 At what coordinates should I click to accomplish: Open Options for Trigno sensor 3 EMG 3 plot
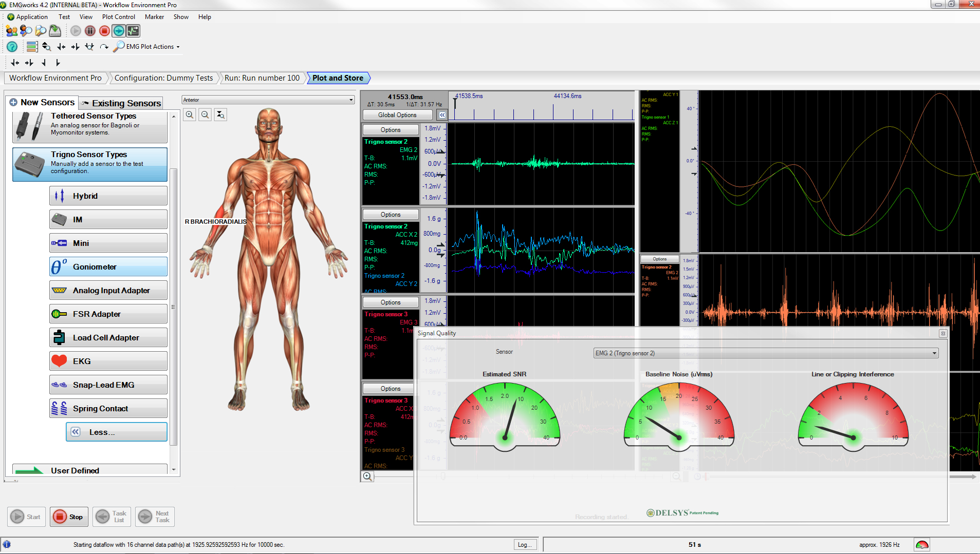click(391, 302)
